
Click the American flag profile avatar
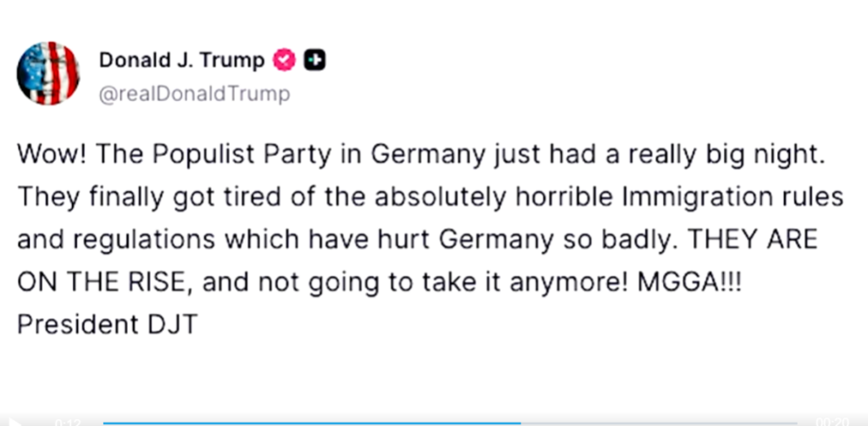tap(48, 73)
